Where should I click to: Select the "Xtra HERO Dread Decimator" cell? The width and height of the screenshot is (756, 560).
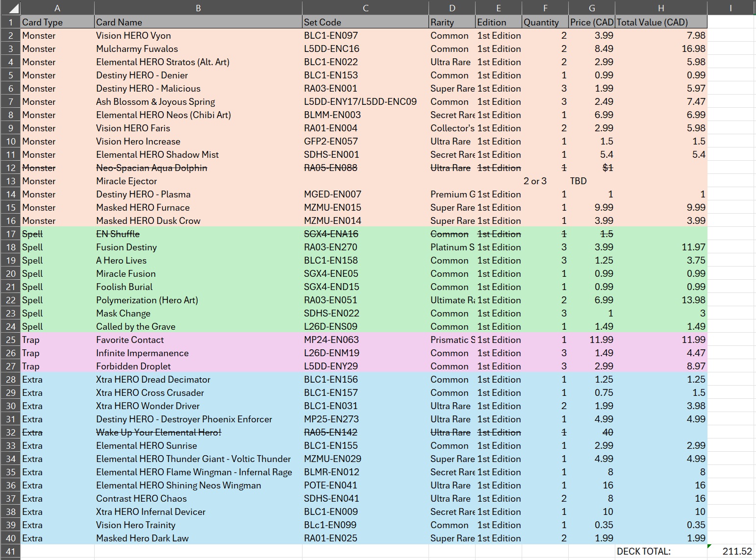click(x=198, y=379)
